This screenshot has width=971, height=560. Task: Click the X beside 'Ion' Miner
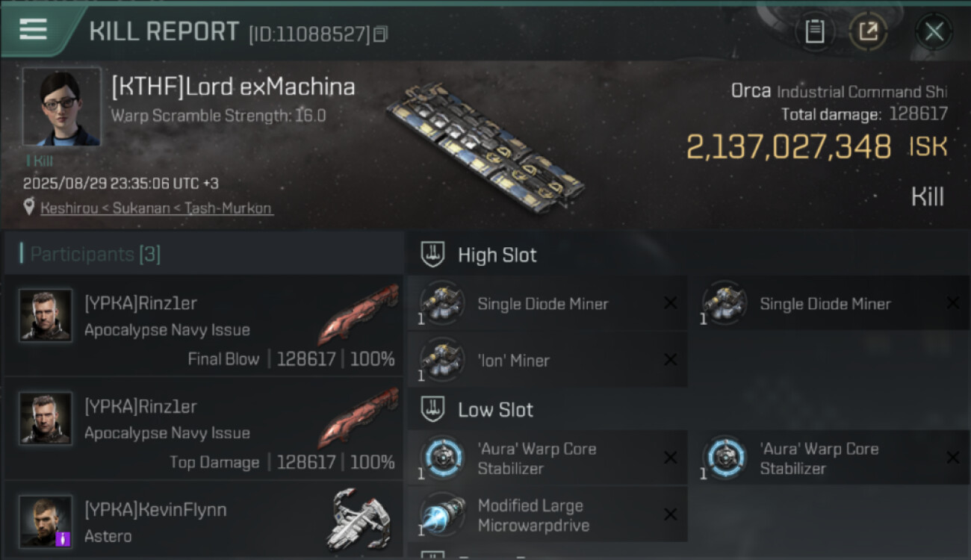tap(671, 360)
